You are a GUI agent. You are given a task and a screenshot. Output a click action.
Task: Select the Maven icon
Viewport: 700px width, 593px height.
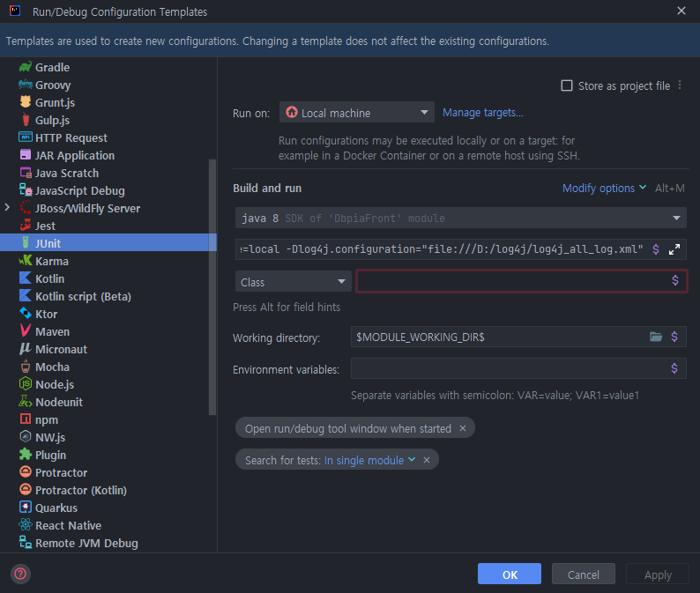point(26,331)
